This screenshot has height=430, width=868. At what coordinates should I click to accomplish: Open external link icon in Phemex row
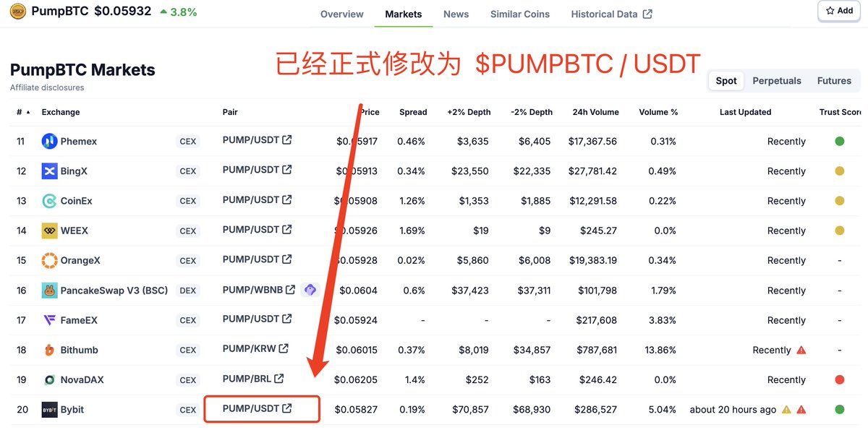pyautogui.click(x=287, y=139)
